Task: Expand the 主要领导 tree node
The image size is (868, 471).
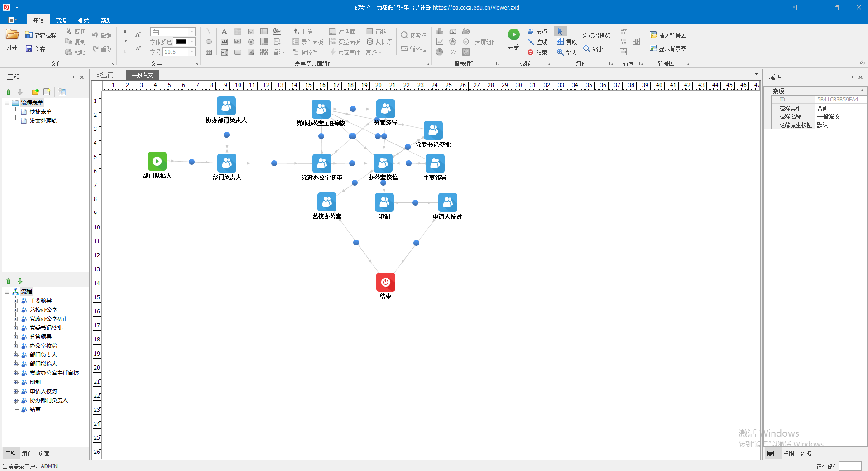Action: 16,301
